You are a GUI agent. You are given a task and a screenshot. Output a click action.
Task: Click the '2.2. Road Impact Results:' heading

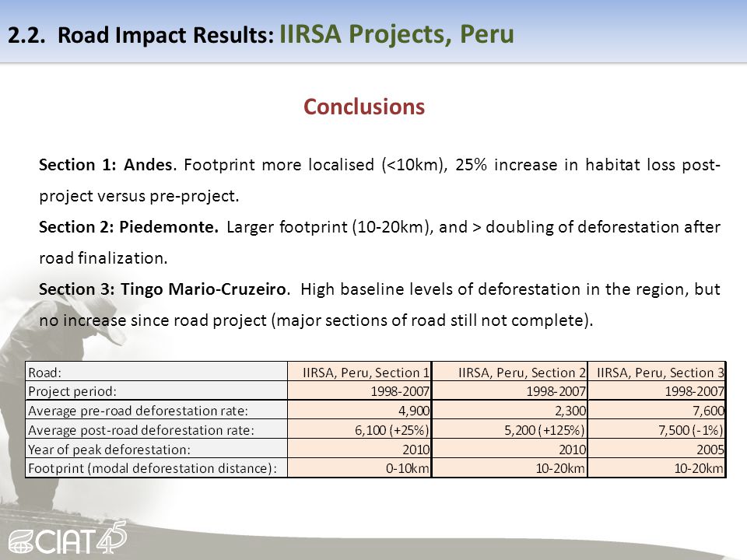point(141,35)
